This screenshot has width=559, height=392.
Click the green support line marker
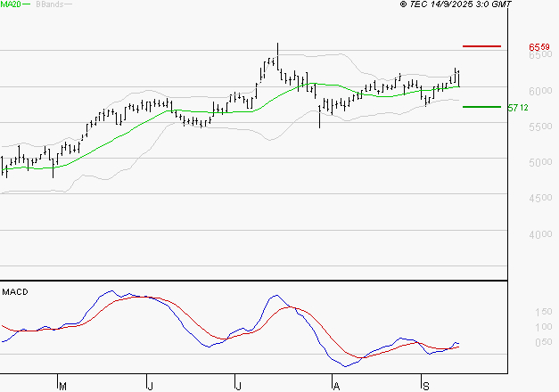click(x=481, y=107)
